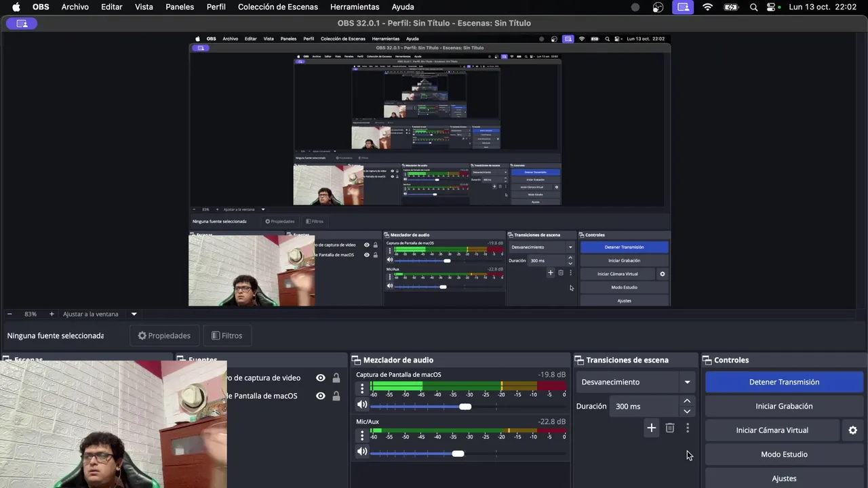Increase the transition duration with the up arrow
The height and width of the screenshot is (488, 868).
pos(687,401)
